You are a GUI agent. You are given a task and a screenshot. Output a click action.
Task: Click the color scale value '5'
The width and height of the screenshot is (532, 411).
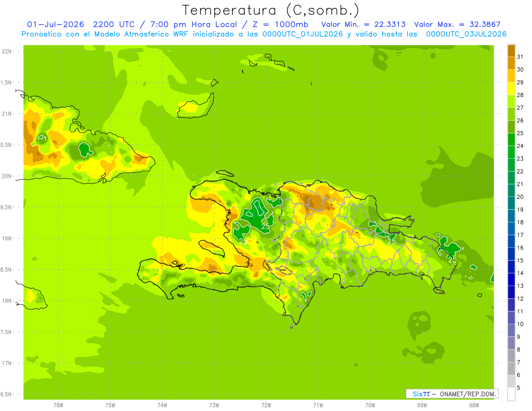tap(519, 388)
